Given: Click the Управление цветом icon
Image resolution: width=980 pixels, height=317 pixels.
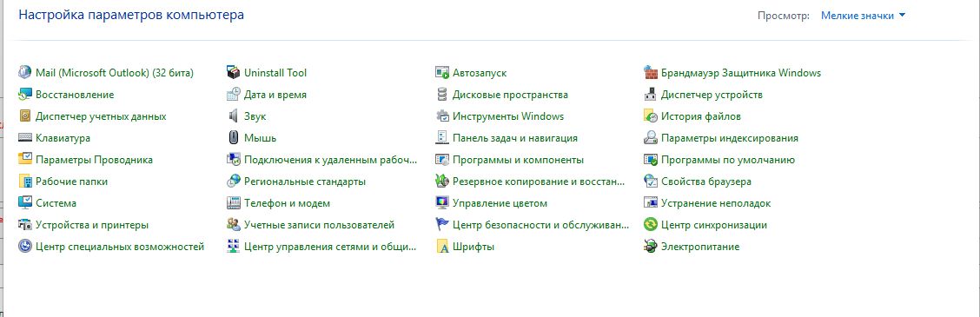Looking at the screenshot, I should coord(442,203).
